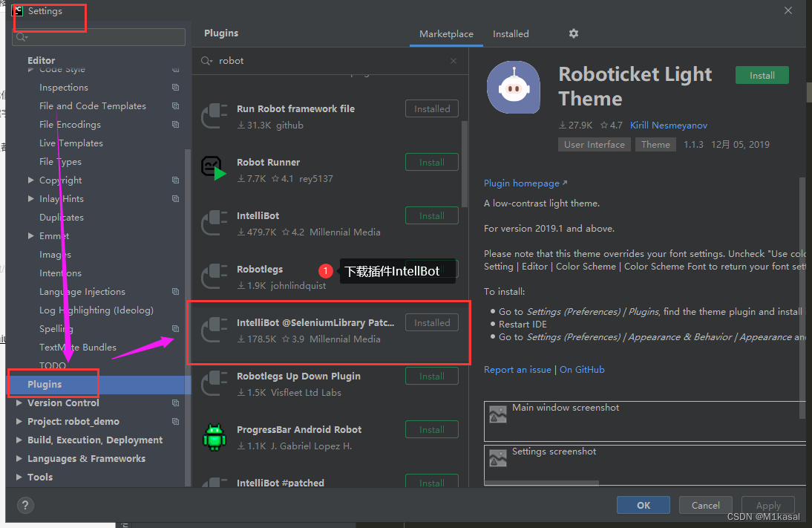Open the Report an issue link
This screenshot has width=812, height=528.
tap(517, 370)
